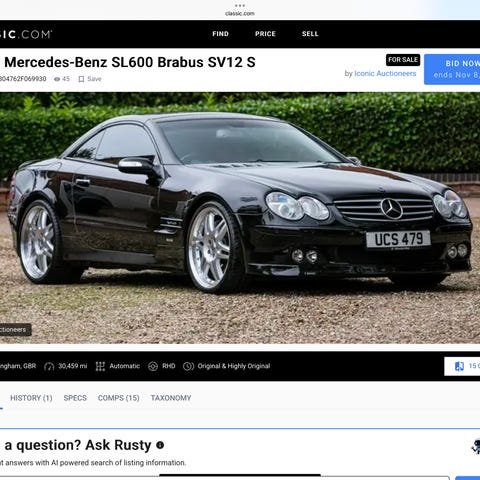Click the 'Automatic' transmission text
Image resolution: width=480 pixels, height=480 pixels.
click(125, 366)
